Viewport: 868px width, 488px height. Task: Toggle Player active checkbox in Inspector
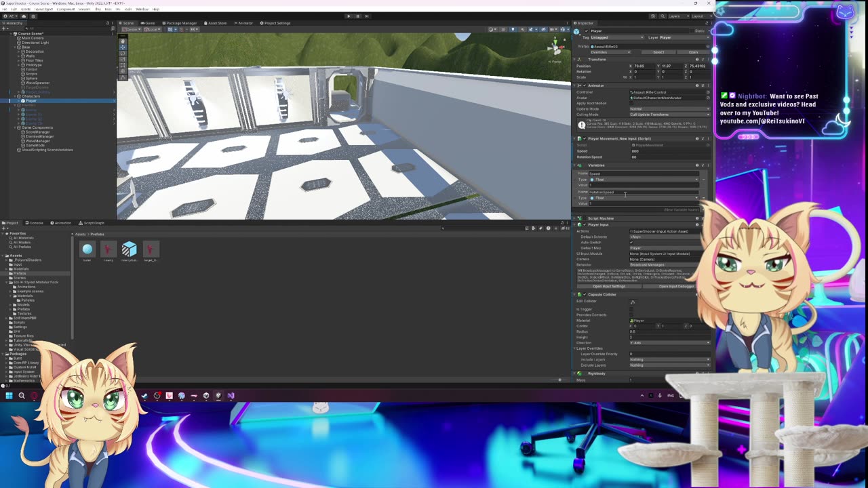(x=587, y=30)
